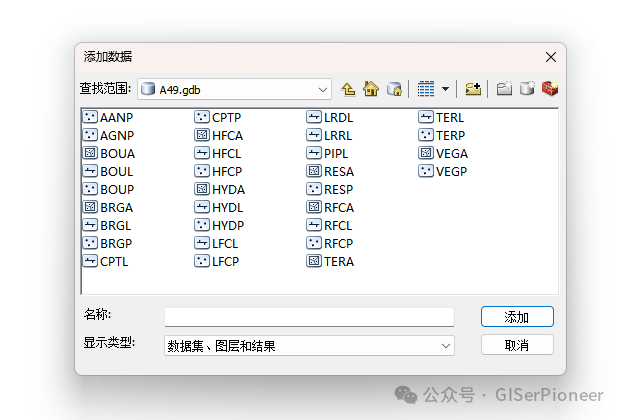Open view style dropdown arrow

445,89
